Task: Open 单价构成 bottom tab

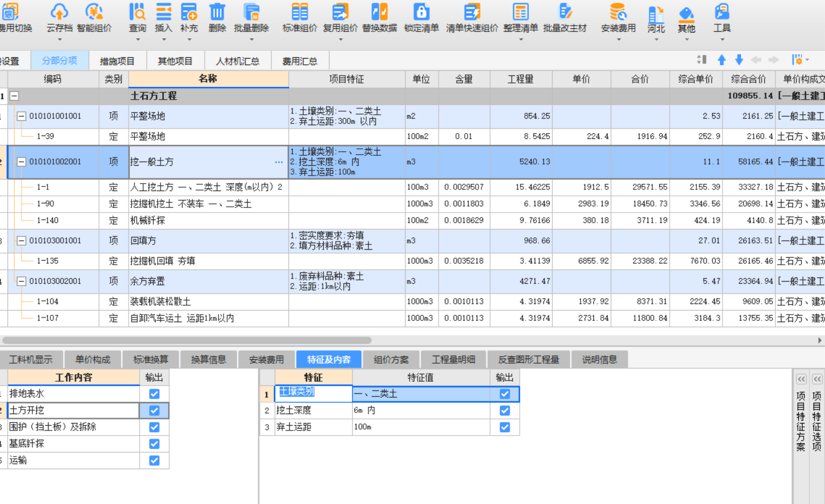Action: pos(93,360)
